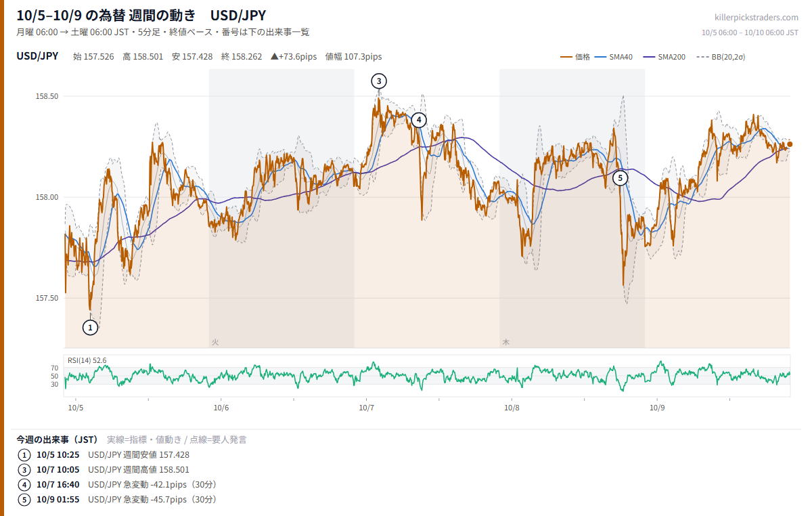
Task: Click the '始 157.526' open value
Action: pos(93,57)
